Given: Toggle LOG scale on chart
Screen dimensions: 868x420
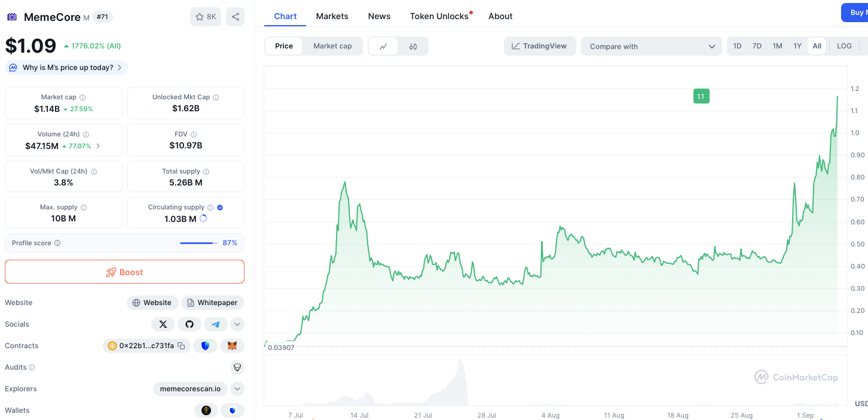Looking at the screenshot, I should click(844, 46).
